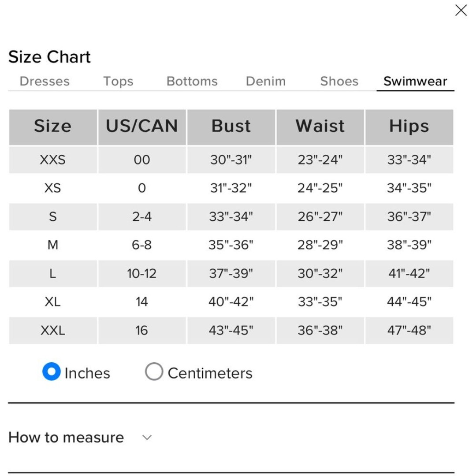Click the US/CAN column header
476x476 pixels.
coord(142,127)
